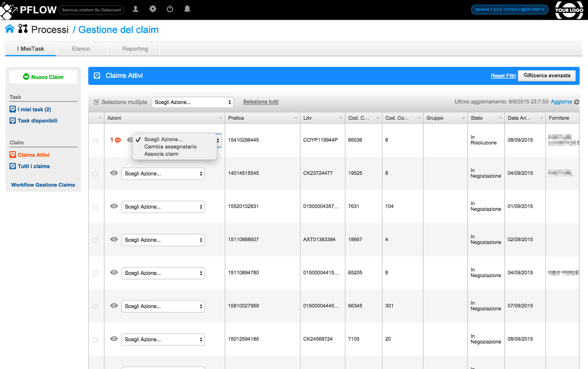Toggle the Selezione multipla checkbox

[96, 102]
